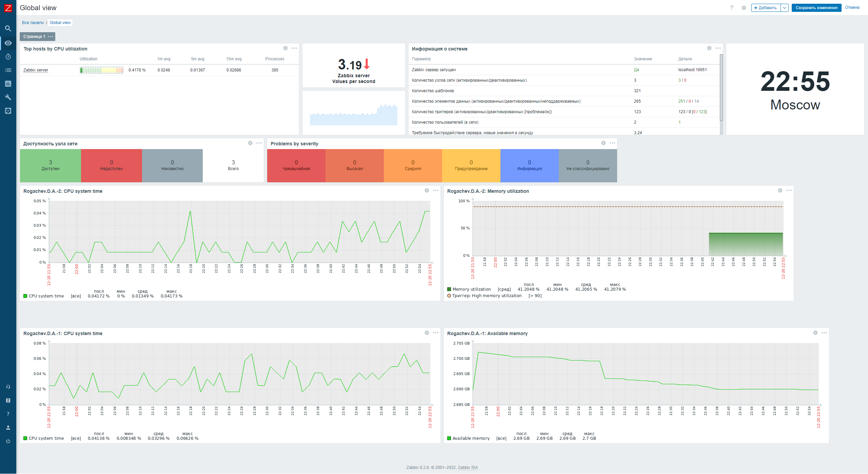Edit the system information widget gear
868x474 pixels.
click(x=709, y=48)
